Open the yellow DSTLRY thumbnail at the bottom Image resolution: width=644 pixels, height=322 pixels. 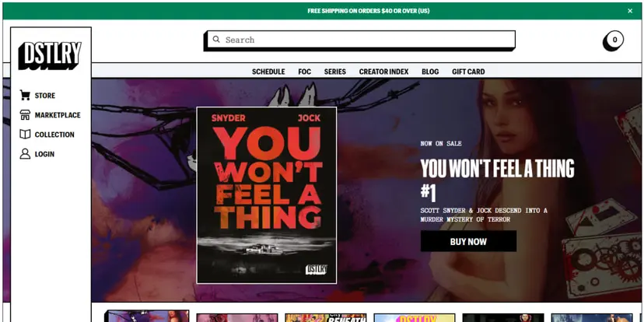[x=414, y=317]
